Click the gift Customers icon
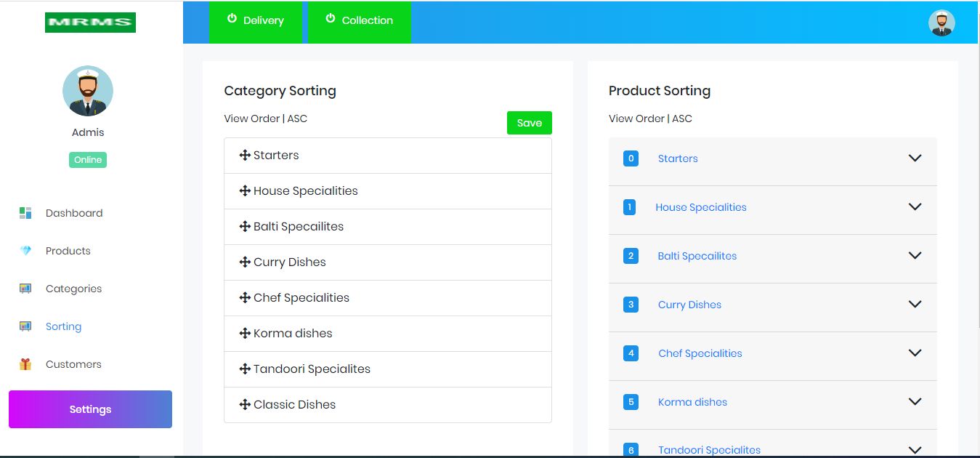980x458 pixels. [x=25, y=364]
